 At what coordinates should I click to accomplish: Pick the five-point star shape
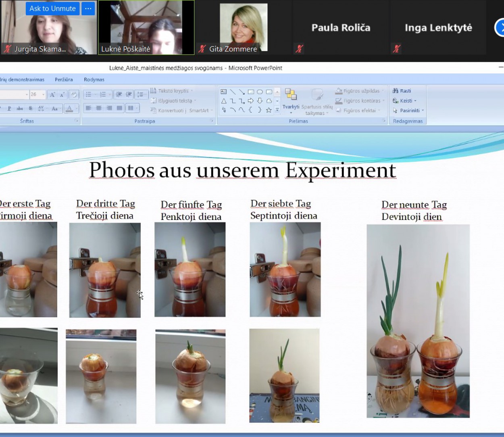[x=269, y=110]
